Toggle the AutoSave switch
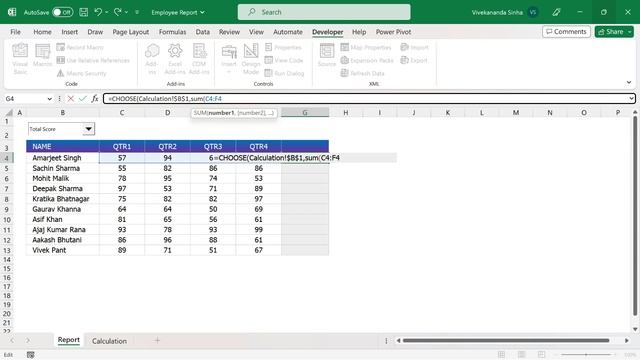This screenshot has width=640, height=360. [62, 12]
